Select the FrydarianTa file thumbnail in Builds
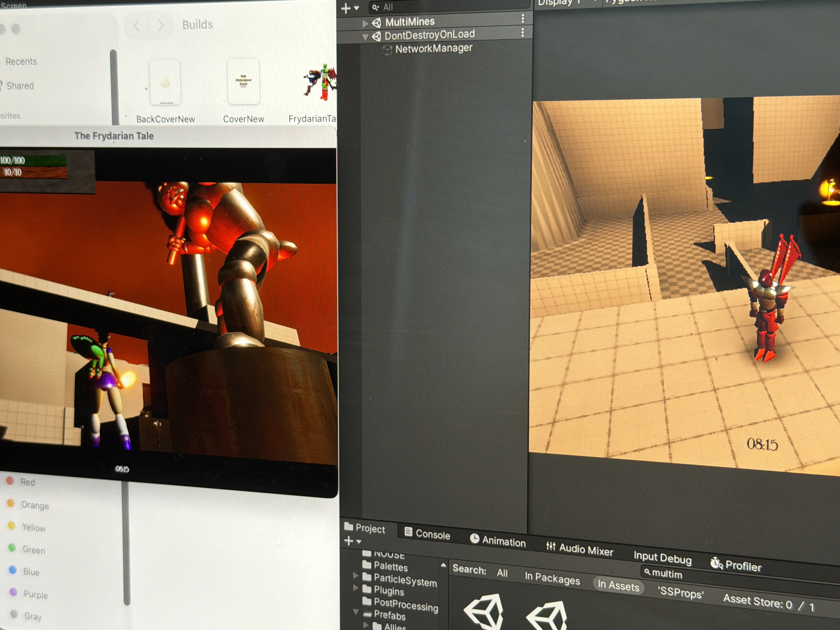This screenshot has height=630, width=840. (320, 82)
